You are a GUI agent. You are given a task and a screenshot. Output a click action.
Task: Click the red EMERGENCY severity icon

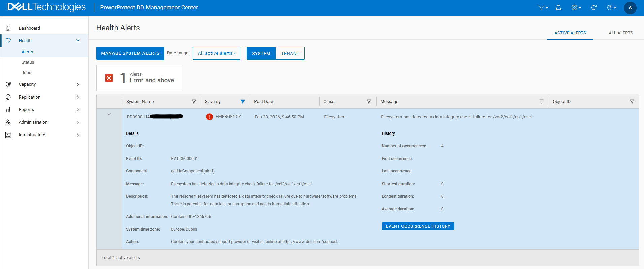click(x=210, y=117)
